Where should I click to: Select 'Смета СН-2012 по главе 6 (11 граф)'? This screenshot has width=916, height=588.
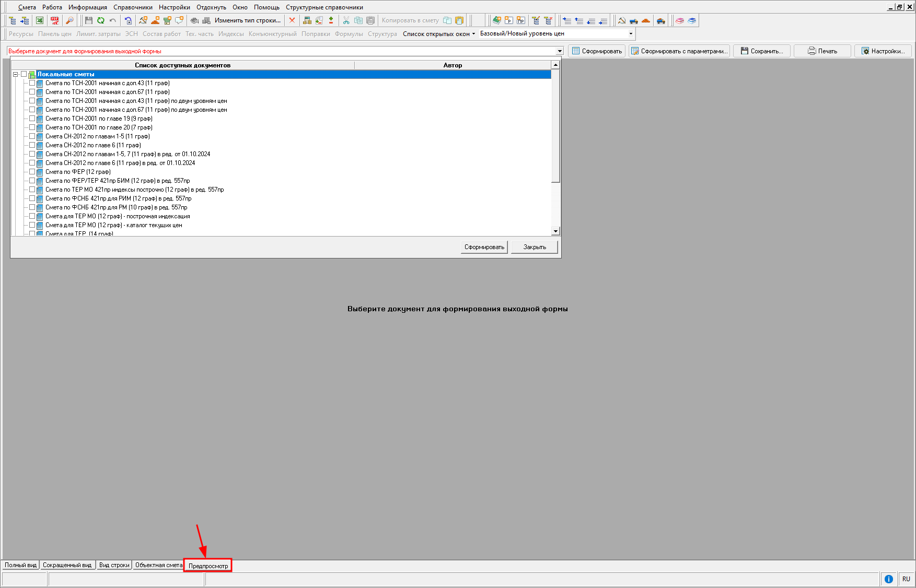click(x=93, y=145)
